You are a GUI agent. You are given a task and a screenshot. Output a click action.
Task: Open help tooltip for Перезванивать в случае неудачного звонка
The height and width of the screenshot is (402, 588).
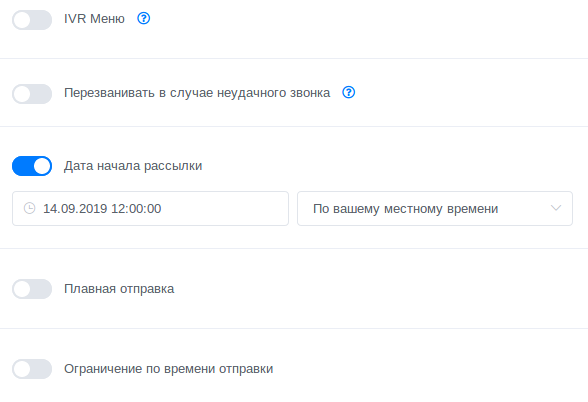349,92
